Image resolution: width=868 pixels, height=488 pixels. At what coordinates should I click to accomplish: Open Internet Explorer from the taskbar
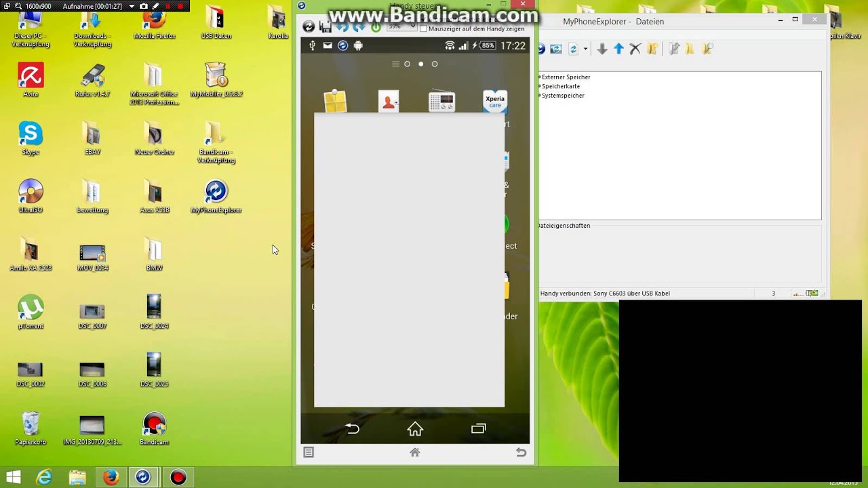44,477
